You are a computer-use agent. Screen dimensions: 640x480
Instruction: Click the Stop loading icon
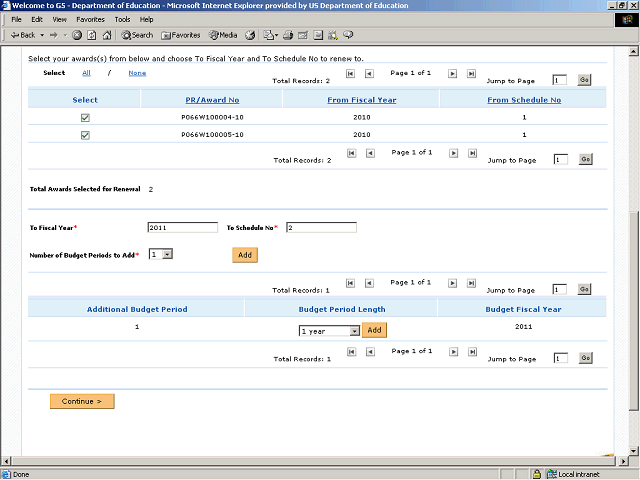[78, 35]
